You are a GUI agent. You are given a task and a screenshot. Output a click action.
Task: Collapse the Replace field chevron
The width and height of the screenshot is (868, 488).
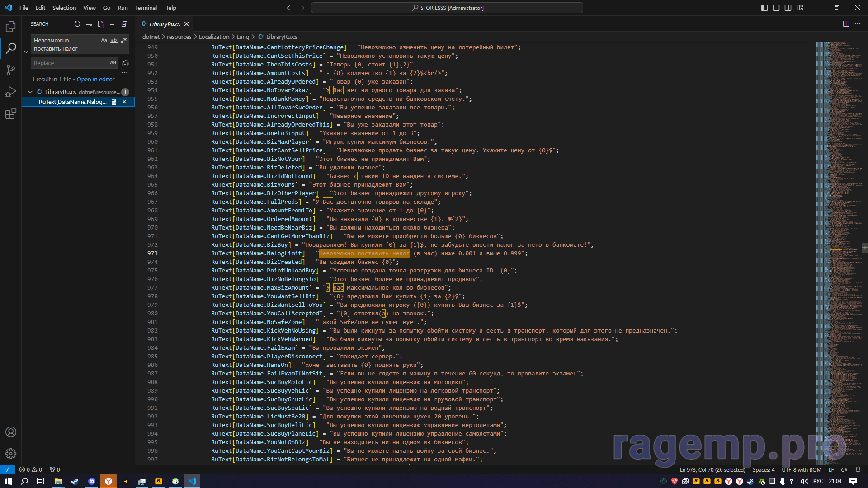[x=26, y=52]
